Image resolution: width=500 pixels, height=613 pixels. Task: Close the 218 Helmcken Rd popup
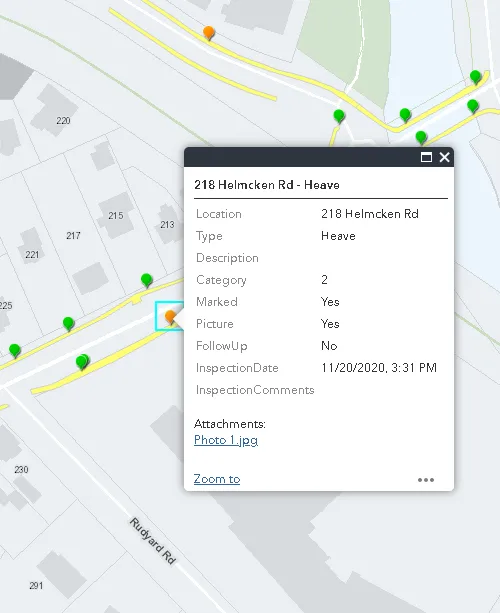pyautogui.click(x=444, y=157)
